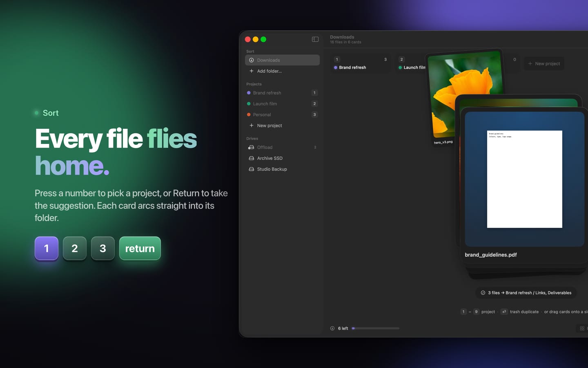This screenshot has width=588, height=368.
Task: Click the grid view icon at bottom right
Action: click(x=582, y=328)
